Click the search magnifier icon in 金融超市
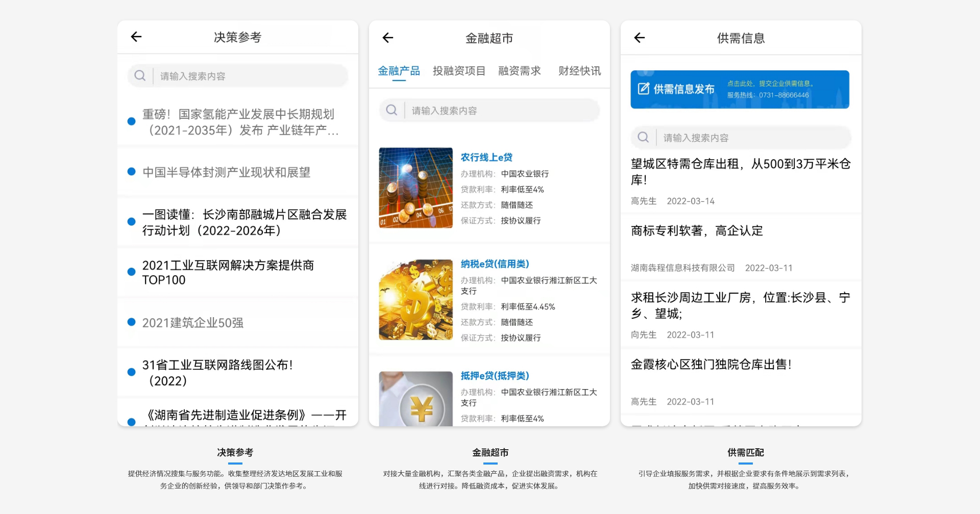Image resolution: width=980 pixels, height=514 pixels. click(391, 110)
